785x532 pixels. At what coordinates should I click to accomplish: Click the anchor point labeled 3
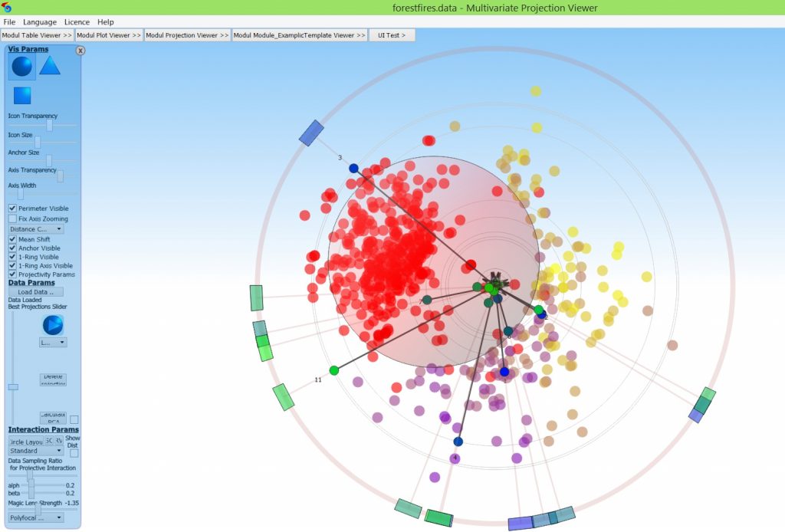353,168
